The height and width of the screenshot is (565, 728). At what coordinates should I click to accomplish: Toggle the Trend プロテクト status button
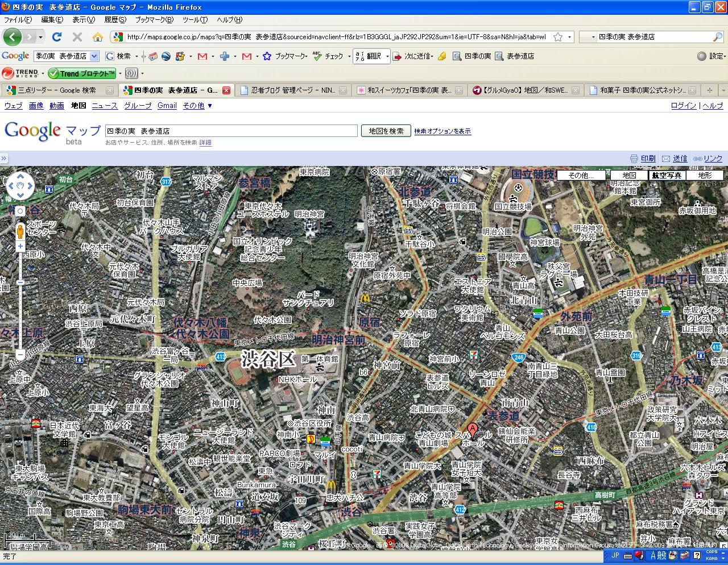[x=81, y=73]
